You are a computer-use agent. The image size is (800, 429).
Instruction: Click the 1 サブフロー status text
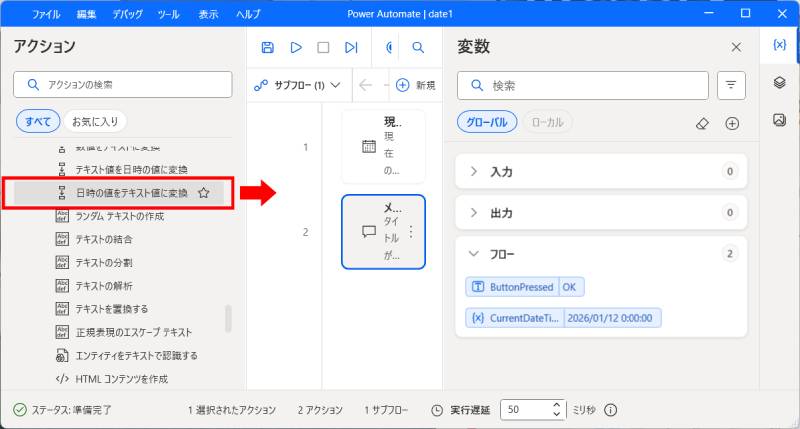(x=386, y=410)
